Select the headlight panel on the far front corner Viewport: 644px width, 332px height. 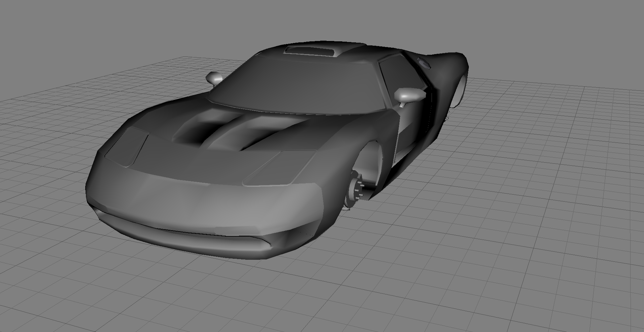pos(127,147)
